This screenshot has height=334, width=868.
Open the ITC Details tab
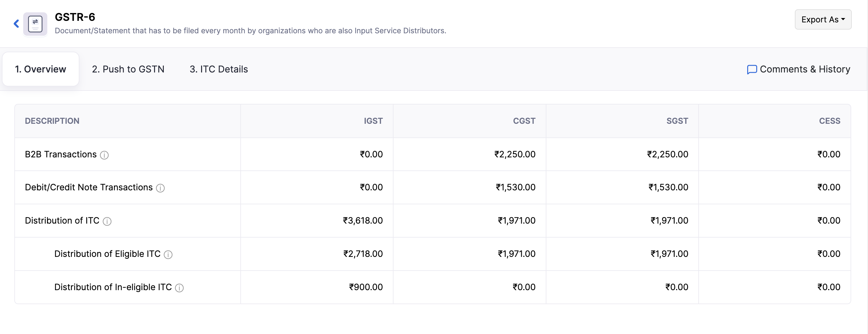[219, 69]
